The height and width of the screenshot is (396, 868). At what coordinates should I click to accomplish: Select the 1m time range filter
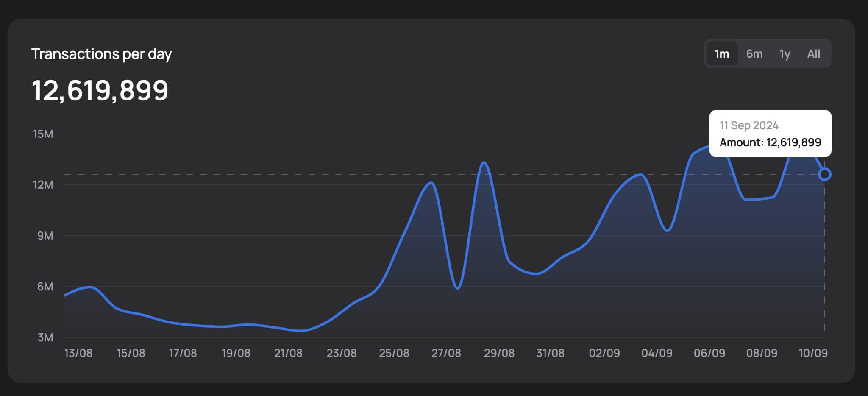722,53
